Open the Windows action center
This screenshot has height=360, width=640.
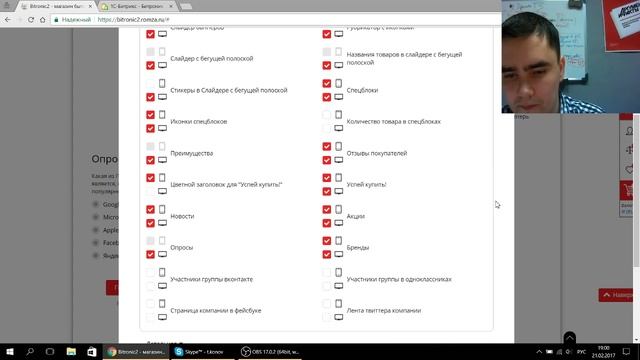click(626, 351)
